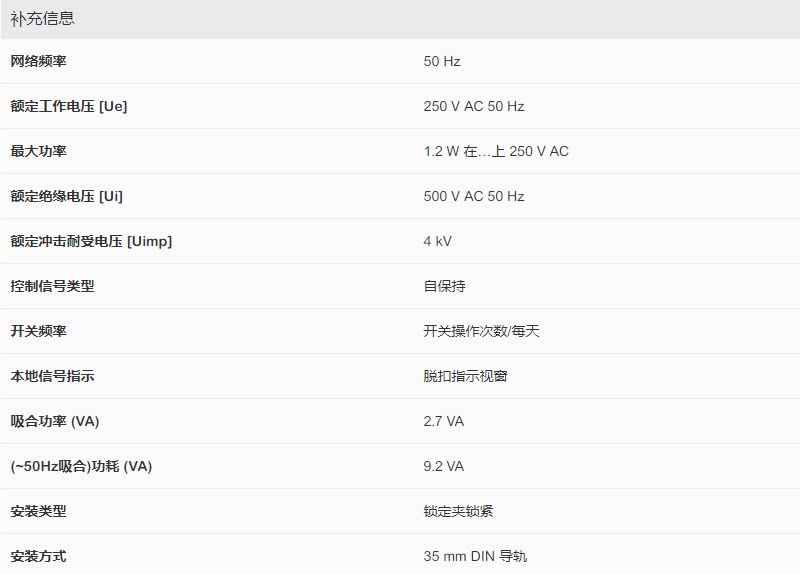Click the 500 V AC 50 Hz value
This screenshot has width=800, height=574.
pyautogui.click(x=474, y=196)
